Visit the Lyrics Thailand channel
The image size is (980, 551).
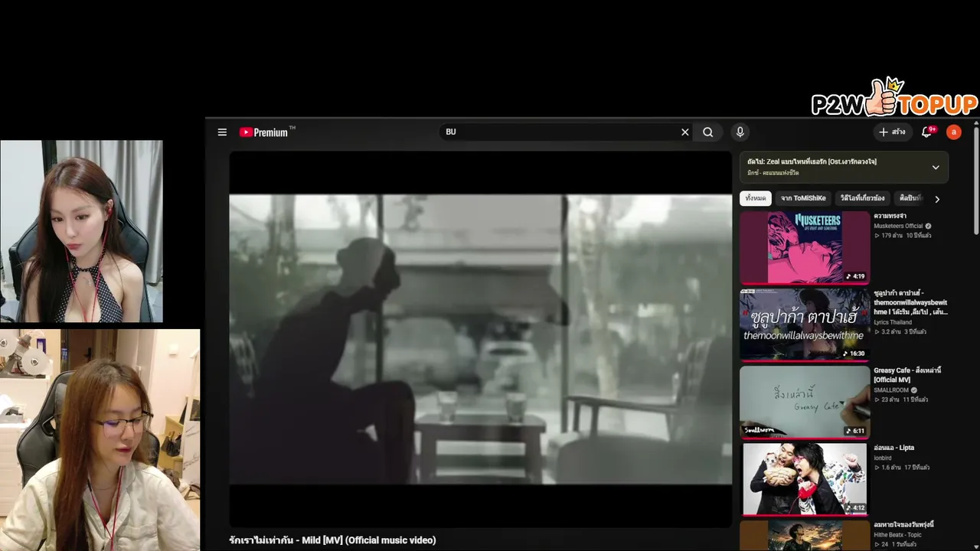(x=893, y=322)
